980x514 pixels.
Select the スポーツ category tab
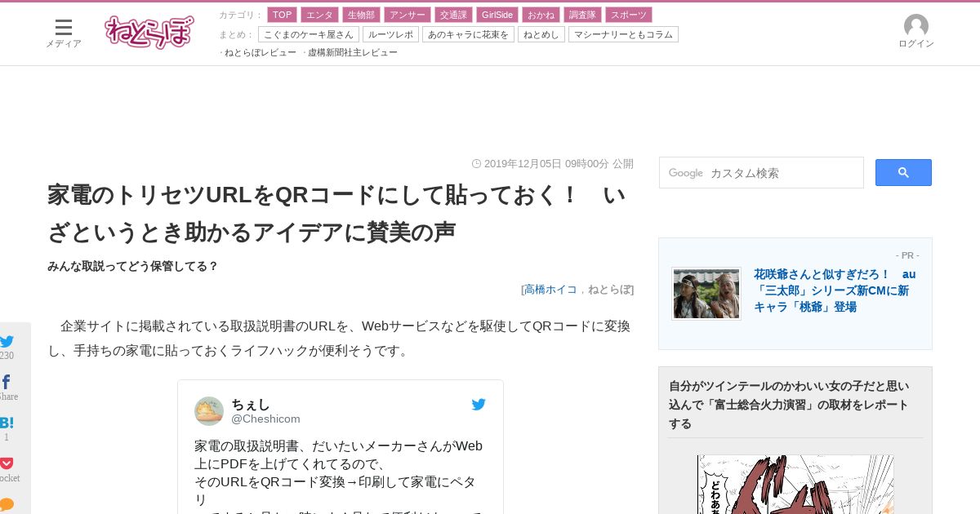tap(629, 15)
